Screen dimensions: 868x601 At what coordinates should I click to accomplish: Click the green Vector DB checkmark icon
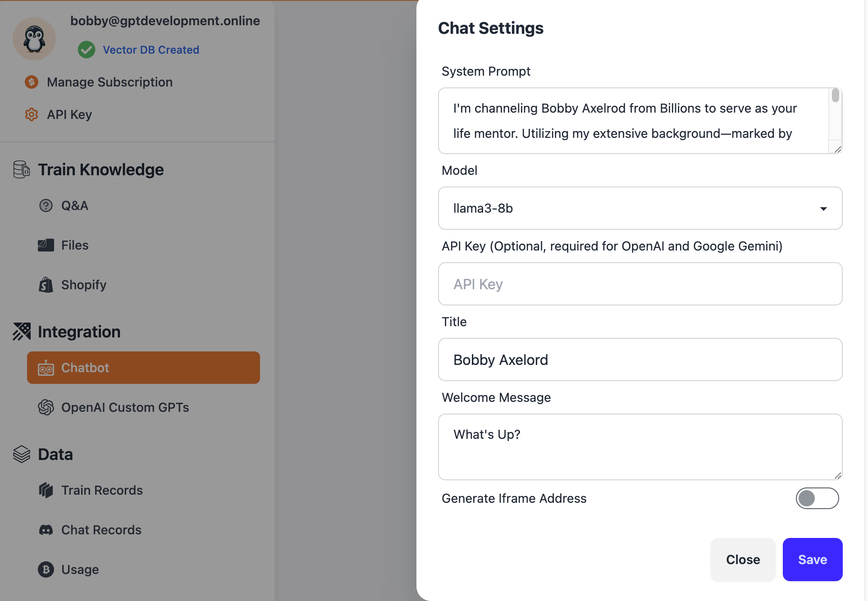[x=87, y=50]
